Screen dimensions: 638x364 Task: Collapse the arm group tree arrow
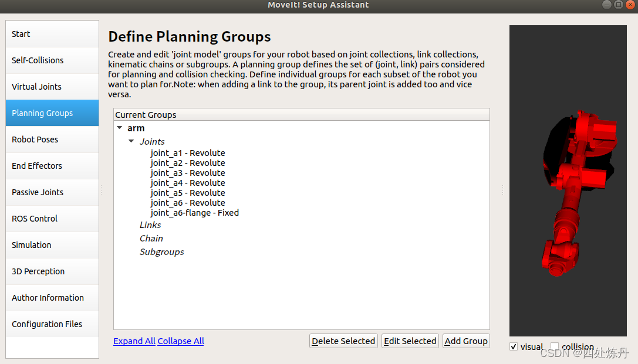(120, 128)
